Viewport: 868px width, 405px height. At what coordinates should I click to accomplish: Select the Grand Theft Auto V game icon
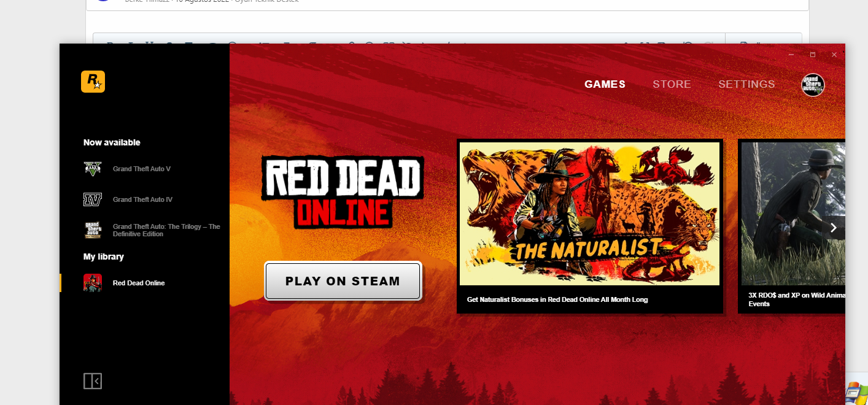point(93,169)
